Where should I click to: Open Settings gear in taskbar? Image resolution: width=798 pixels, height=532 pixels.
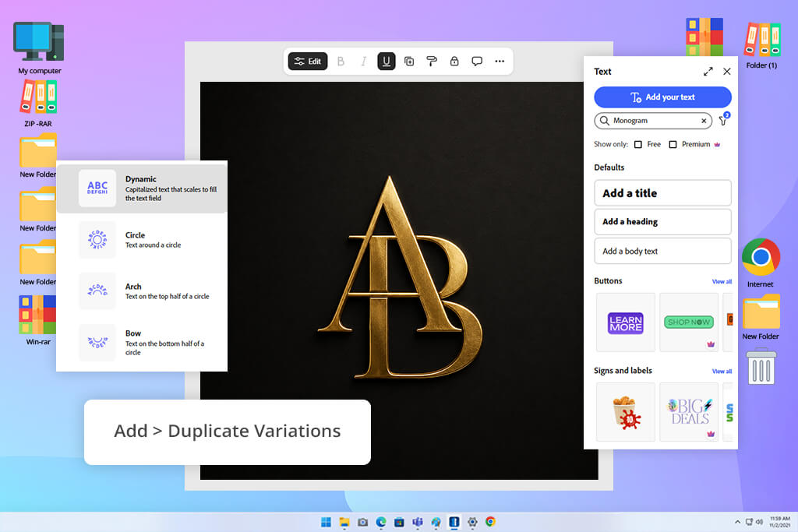(x=472, y=522)
